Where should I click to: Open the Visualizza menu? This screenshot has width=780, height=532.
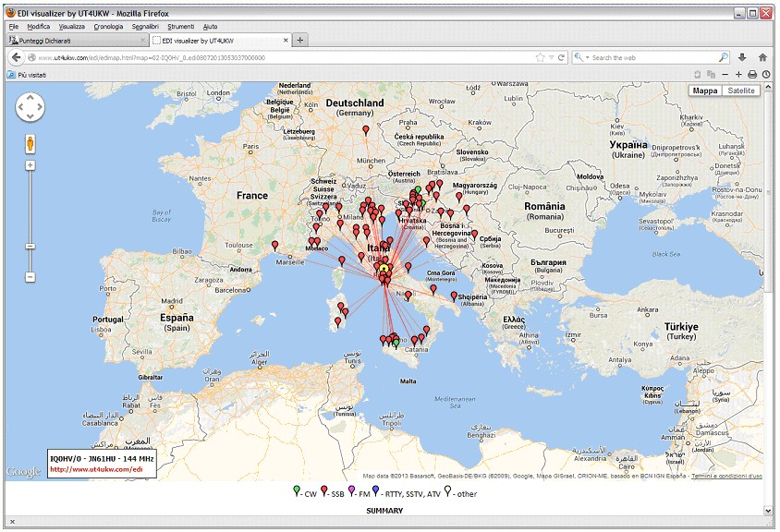[x=72, y=27]
